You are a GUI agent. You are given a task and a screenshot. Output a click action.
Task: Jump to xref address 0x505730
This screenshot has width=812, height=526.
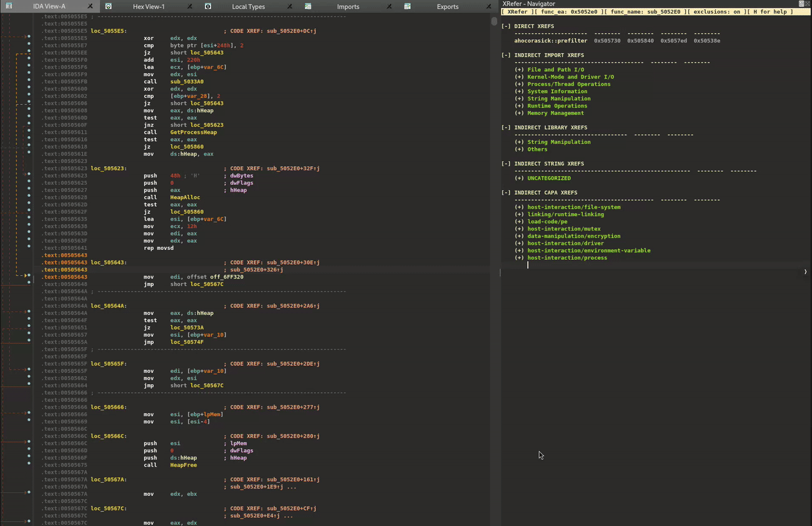(x=607, y=41)
